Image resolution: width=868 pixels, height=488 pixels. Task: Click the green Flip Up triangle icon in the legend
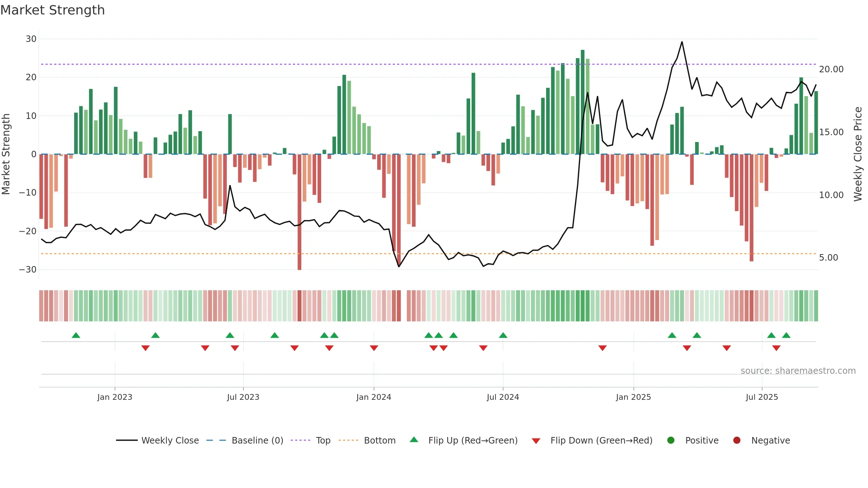pyautogui.click(x=414, y=440)
